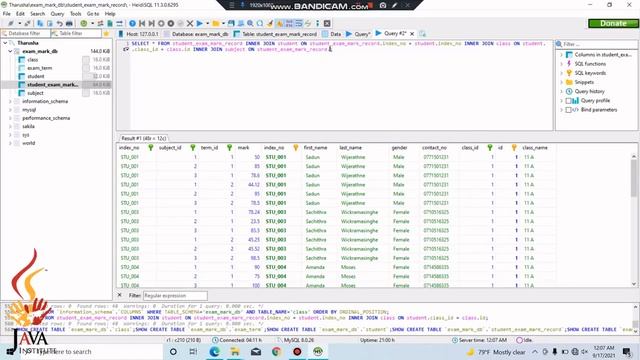Open the Tools menu
Screen dimensions: 640x360
click(x=76, y=14)
